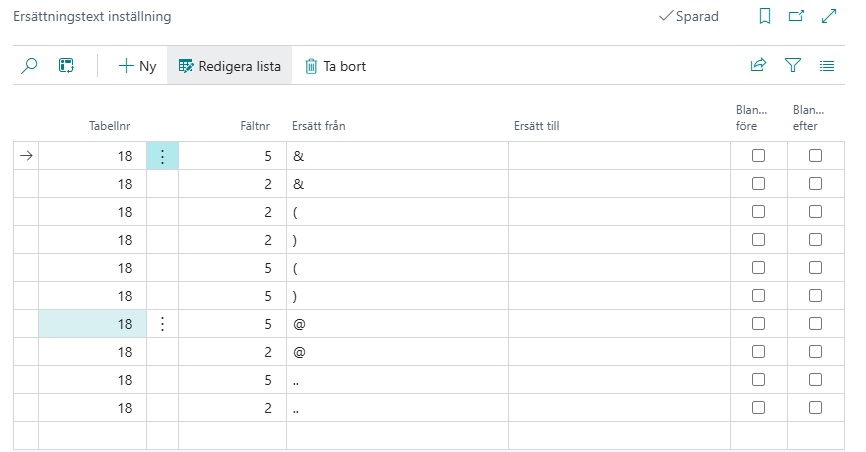866x452 pixels.
Task: Check 'Blank före' box in first row
Action: pyautogui.click(x=758, y=156)
